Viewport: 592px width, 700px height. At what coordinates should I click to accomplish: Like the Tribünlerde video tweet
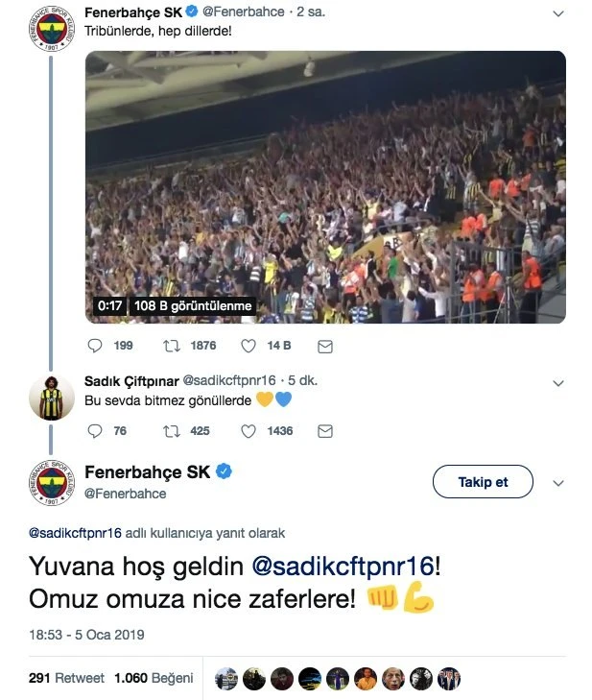(x=248, y=346)
